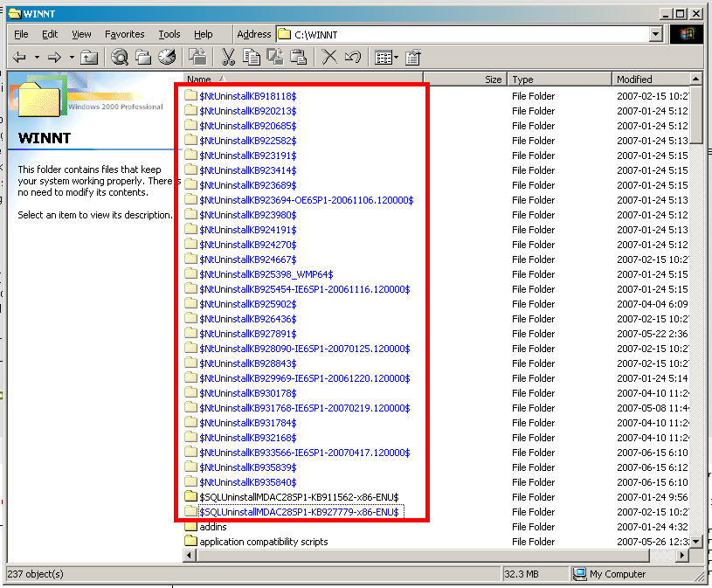Select folder $NtUninstallKB925902$
712x588 pixels.
click(x=247, y=304)
